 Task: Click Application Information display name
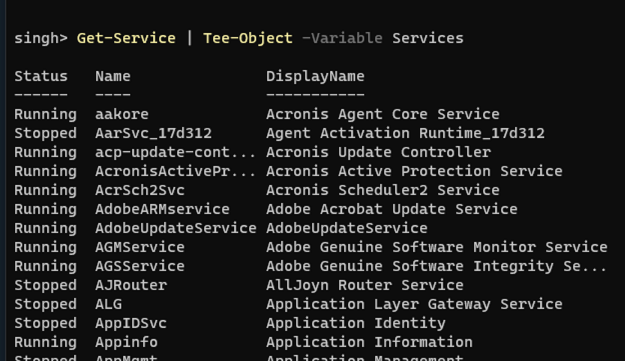pyautogui.click(x=369, y=343)
